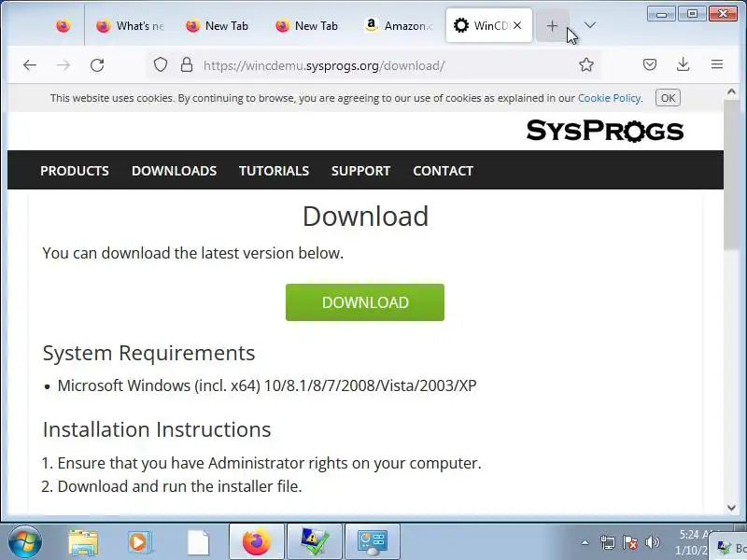The height and width of the screenshot is (560, 747).
Task: Open Action Center flag icon
Action: tap(629, 542)
